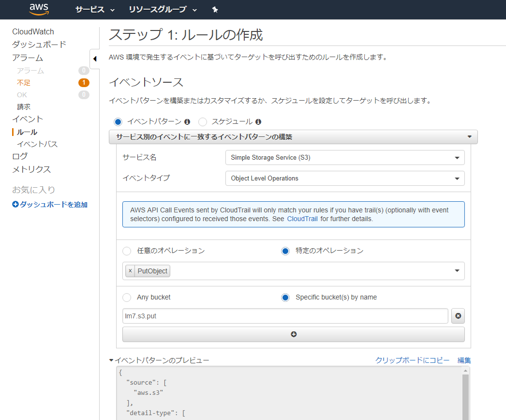Open CloudWatch in the sidebar
Viewport: 506px width, 420px height.
click(33, 31)
